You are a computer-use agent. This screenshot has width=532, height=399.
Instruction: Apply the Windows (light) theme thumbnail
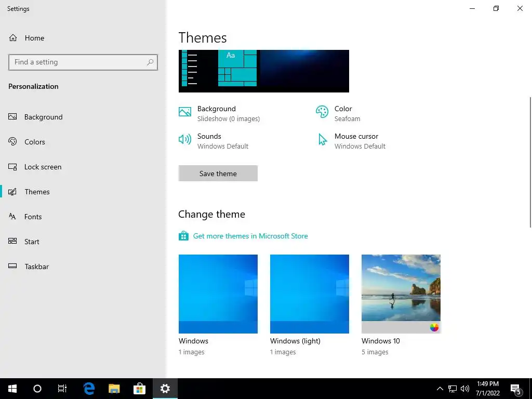tap(310, 294)
